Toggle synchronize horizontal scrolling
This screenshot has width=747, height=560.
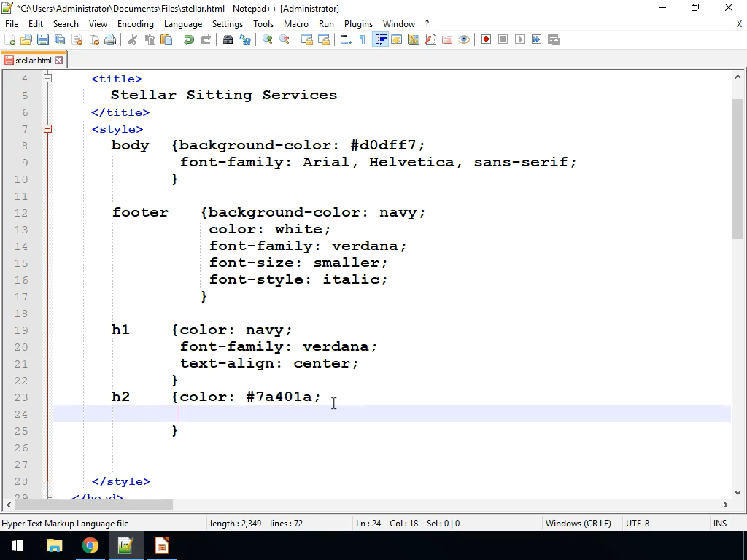coord(323,39)
